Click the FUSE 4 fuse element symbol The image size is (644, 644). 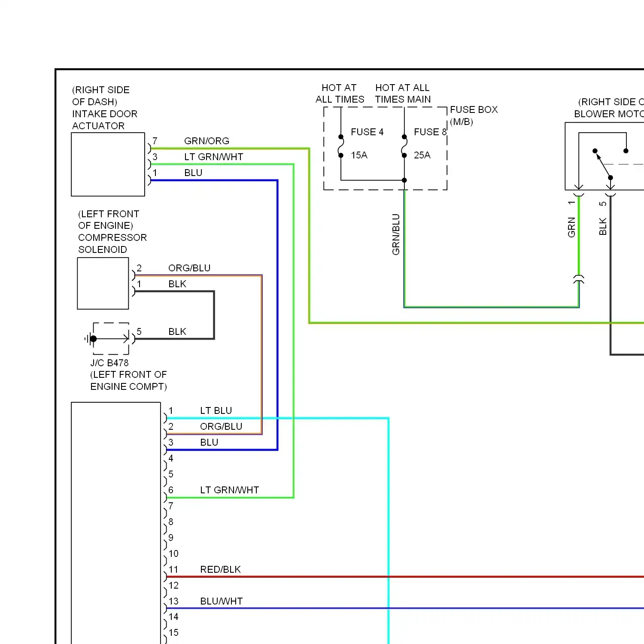coord(341,146)
